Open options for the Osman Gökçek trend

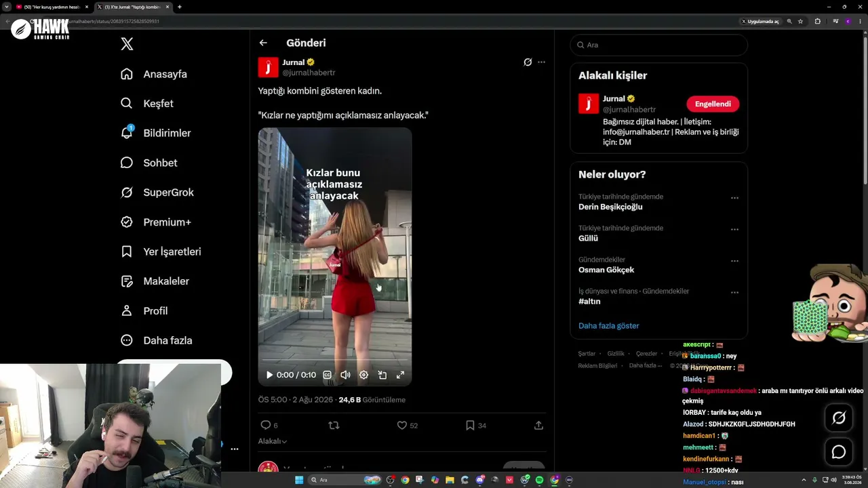[x=734, y=261]
